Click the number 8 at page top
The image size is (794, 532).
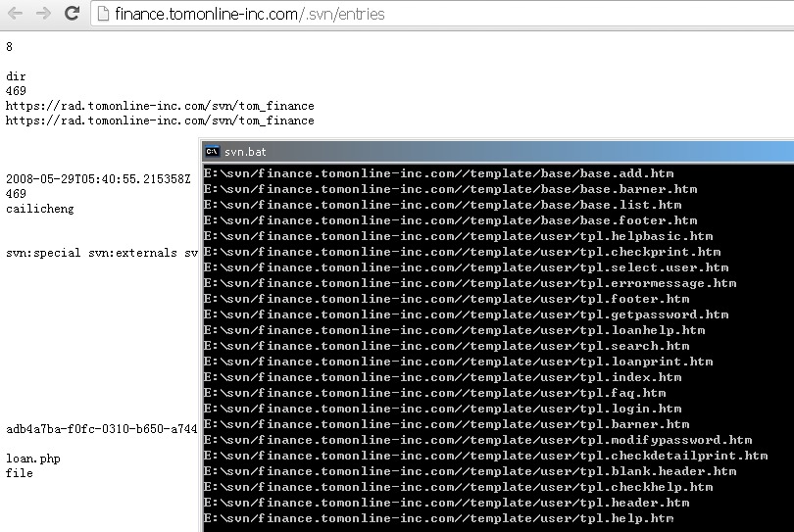click(x=9, y=47)
